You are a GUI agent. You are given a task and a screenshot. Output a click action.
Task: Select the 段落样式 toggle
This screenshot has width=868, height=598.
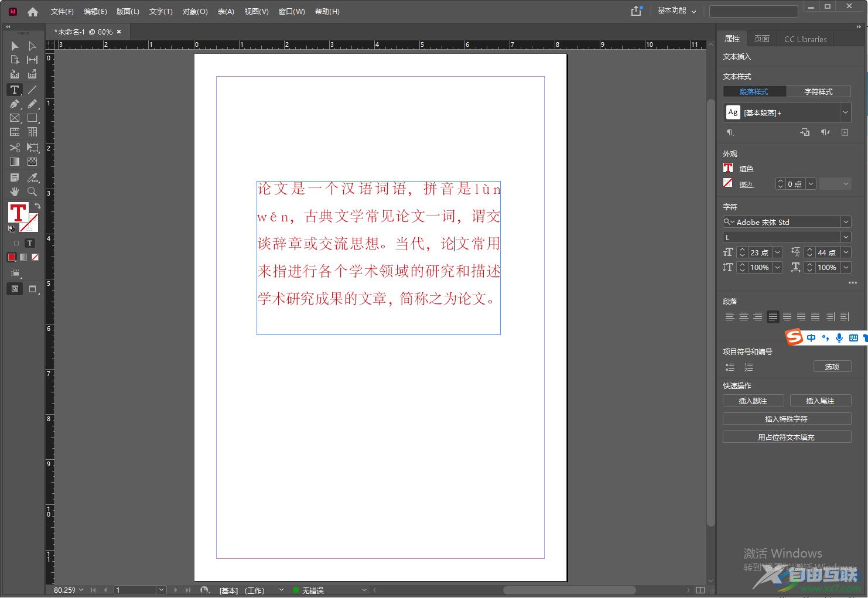[x=754, y=91]
